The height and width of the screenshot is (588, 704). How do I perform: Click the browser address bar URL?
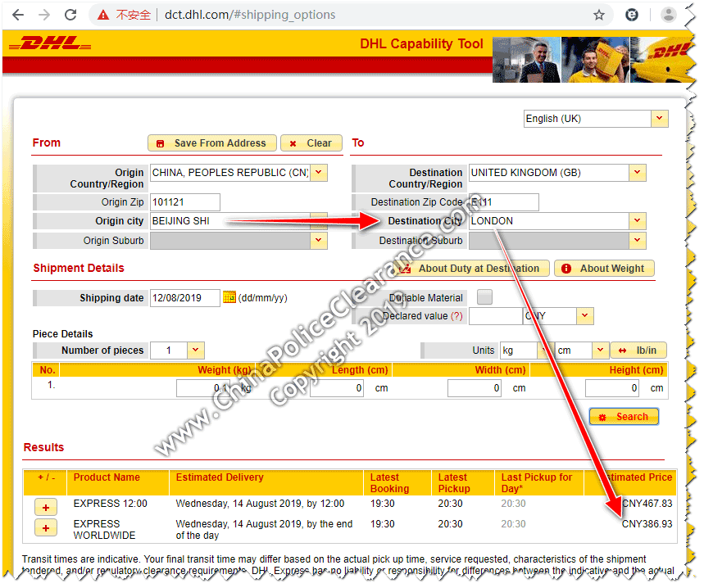click(x=250, y=15)
